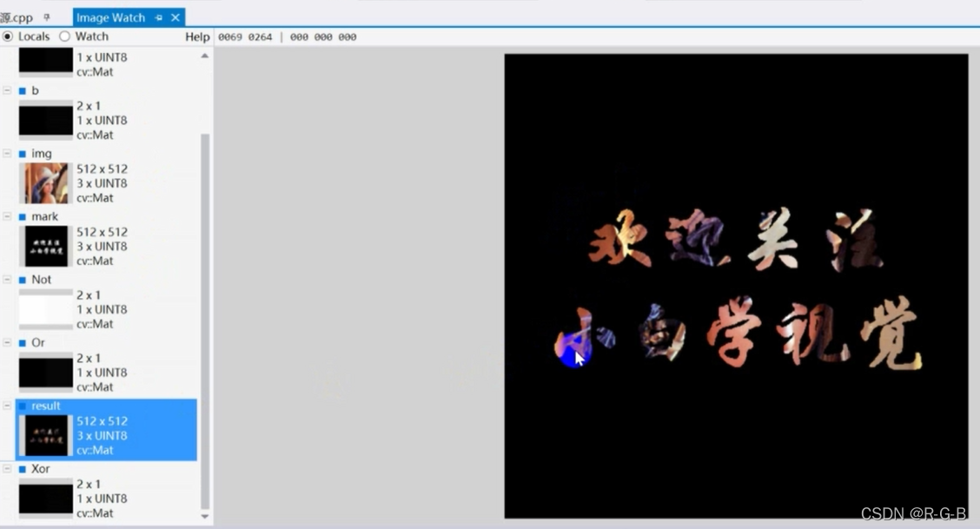The height and width of the screenshot is (529, 980).
Task: Click the pixel coordinates '0069 0264' readout
Action: (245, 36)
